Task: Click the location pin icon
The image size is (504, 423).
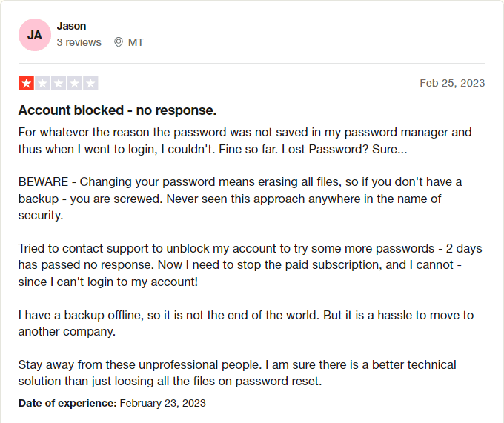Action: coord(118,42)
